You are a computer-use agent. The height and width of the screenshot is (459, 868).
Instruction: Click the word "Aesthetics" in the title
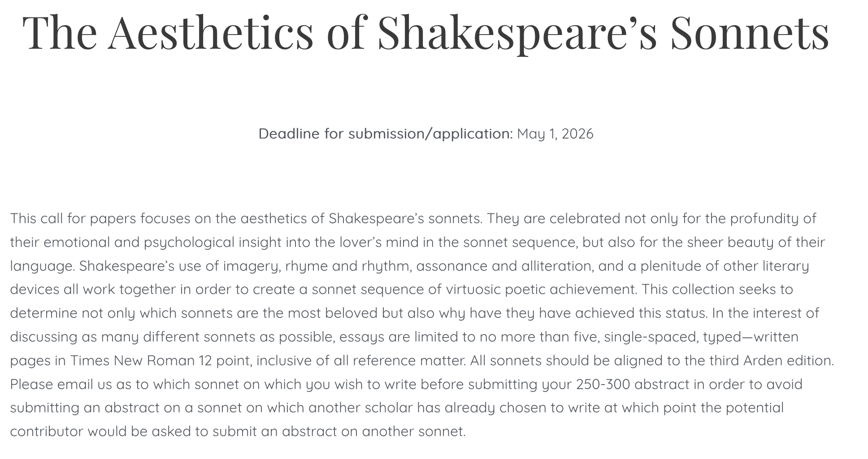pos(210,32)
